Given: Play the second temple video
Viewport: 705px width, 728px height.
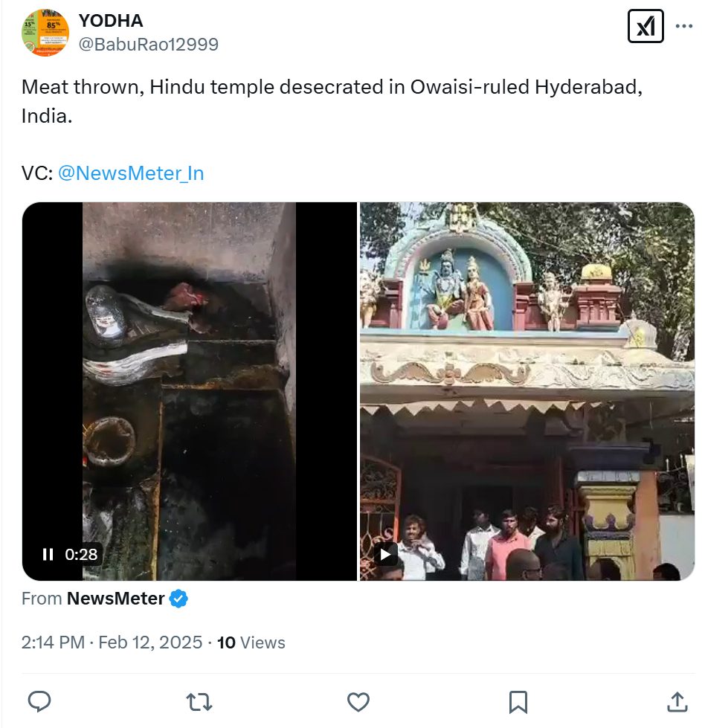Looking at the screenshot, I should [385, 554].
